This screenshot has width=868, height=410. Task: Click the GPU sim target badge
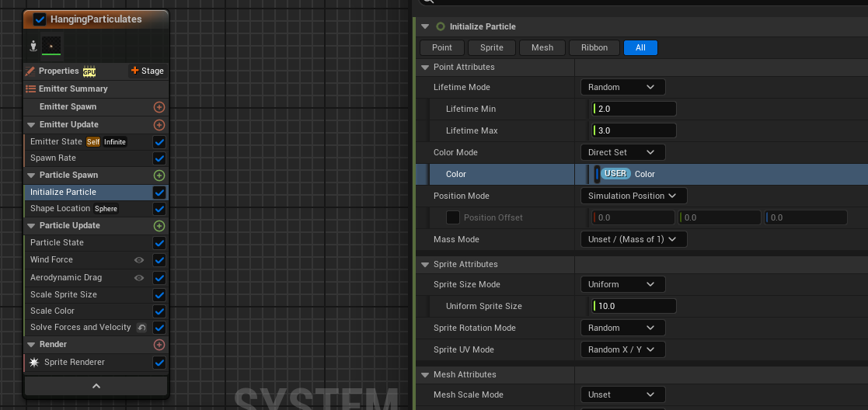(89, 71)
